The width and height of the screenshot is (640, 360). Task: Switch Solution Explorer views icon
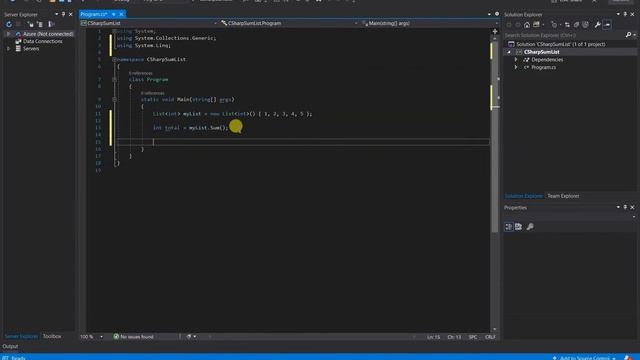[537, 25]
